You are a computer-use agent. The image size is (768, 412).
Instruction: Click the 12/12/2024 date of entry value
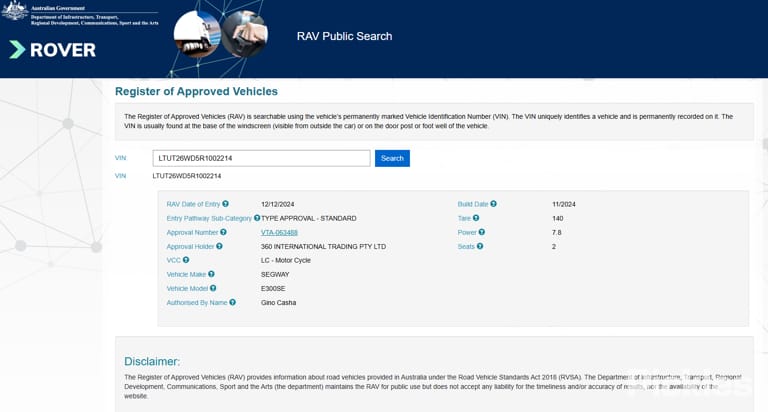[x=278, y=204]
